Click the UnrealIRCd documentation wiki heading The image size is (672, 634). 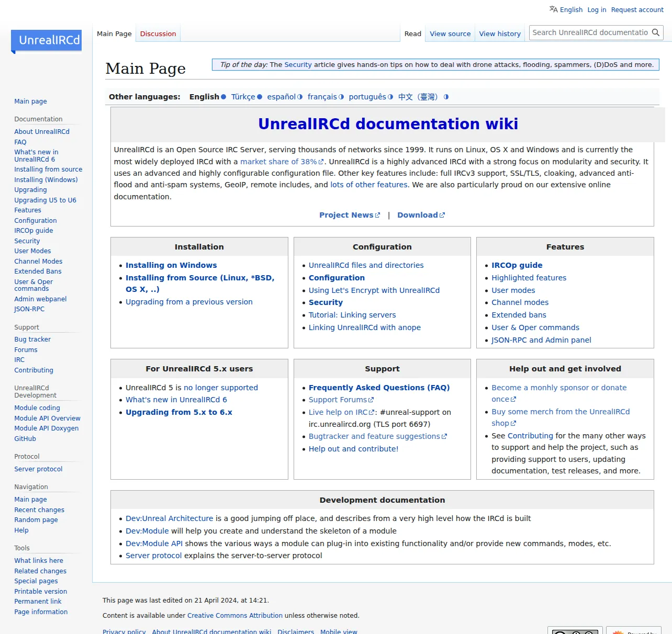[388, 124]
